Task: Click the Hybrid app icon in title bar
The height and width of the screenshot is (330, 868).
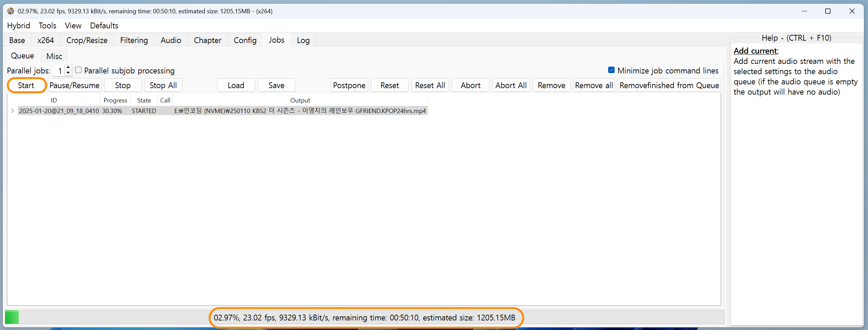Action: [11, 11]
